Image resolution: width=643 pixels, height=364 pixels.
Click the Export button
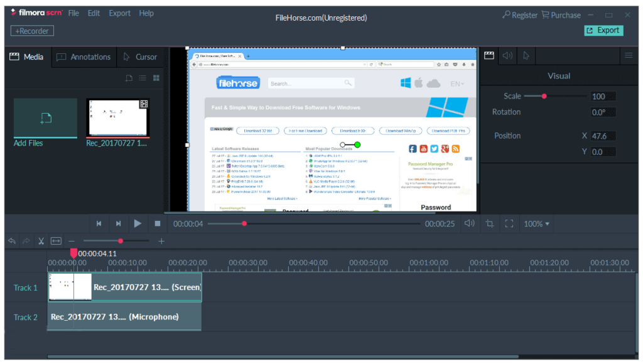(603, 30)
